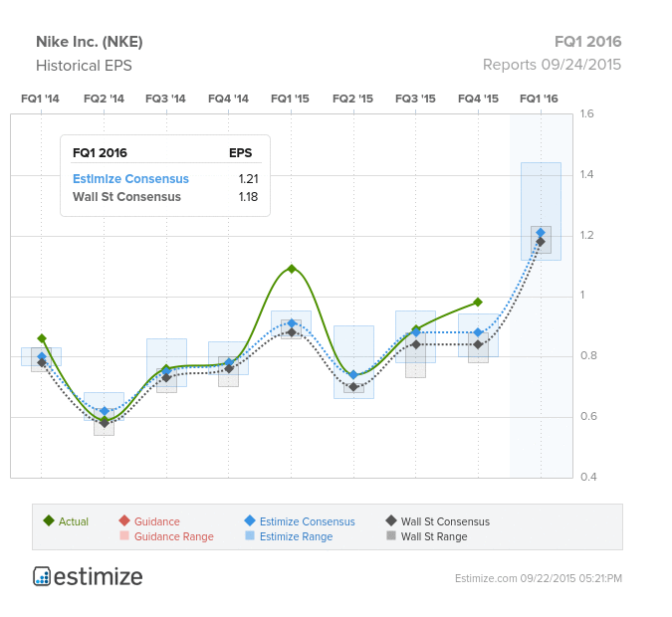Click the FQ2 '15 Wall St Consensus gray point

pos(353,387)
